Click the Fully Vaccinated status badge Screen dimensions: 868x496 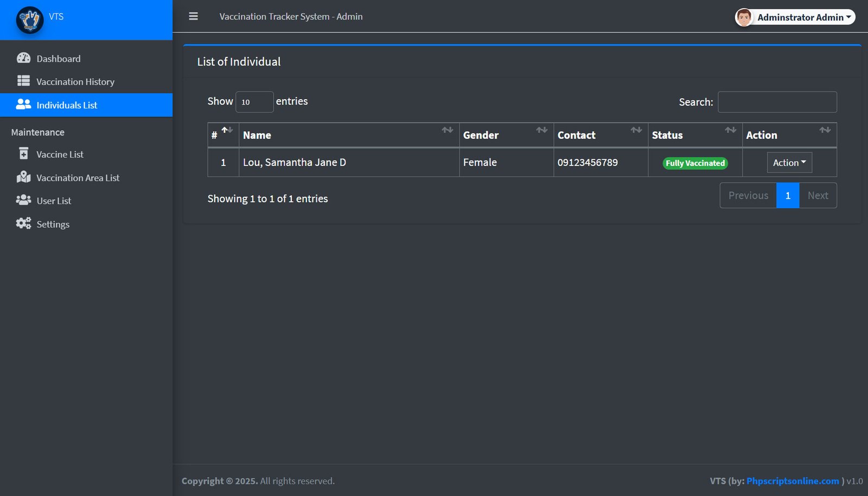click(695, 163)
